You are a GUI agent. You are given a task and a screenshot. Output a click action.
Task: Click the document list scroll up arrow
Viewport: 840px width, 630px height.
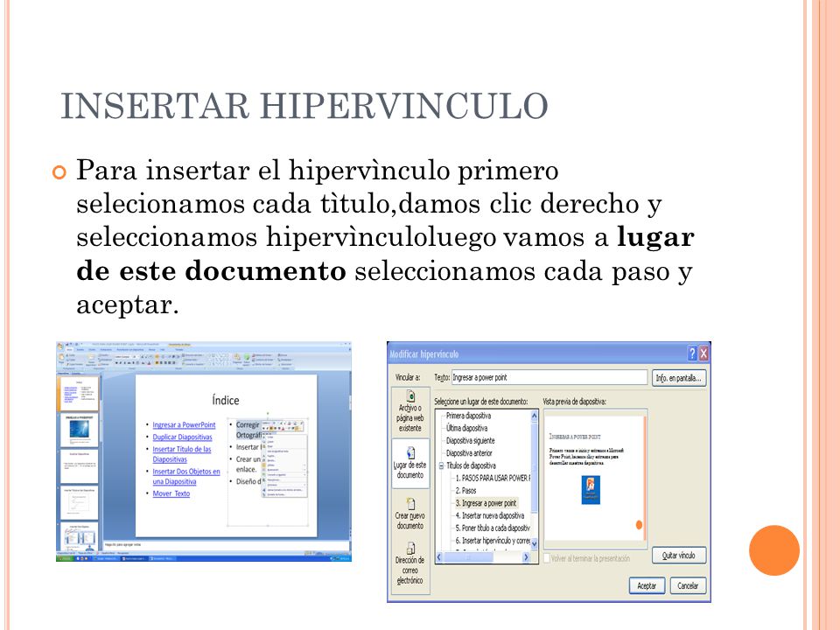pos(534,416)
